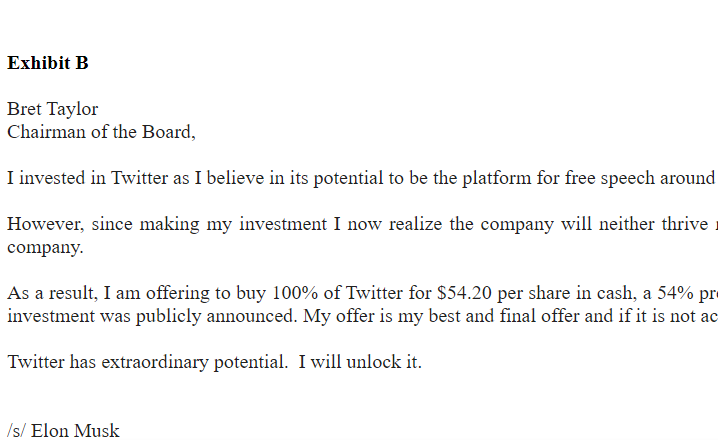718x440 pixels.
Task: Click the standalone word "company."
Action: (x=45, y=246)
